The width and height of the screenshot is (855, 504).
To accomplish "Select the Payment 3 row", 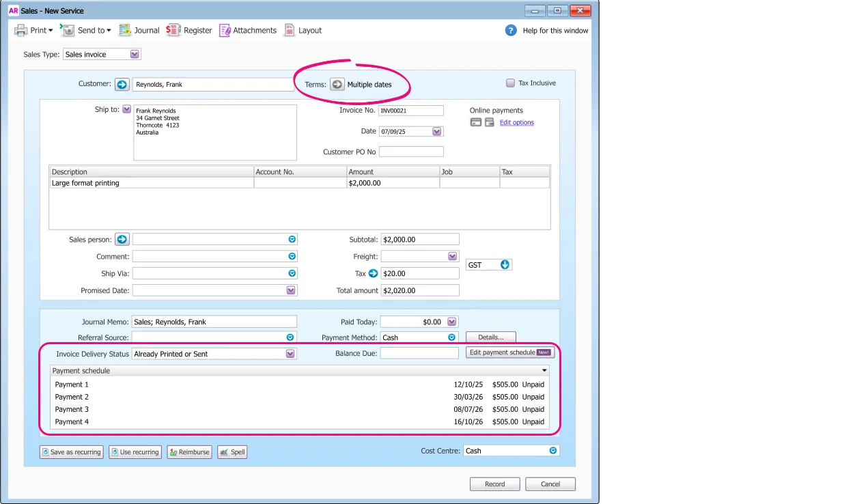I will 300,409.
